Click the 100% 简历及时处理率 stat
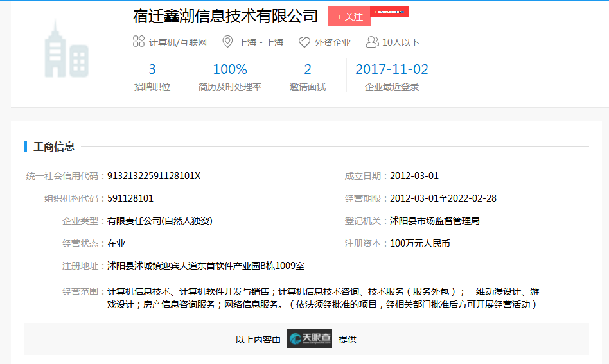 click(x=230, y=69)
